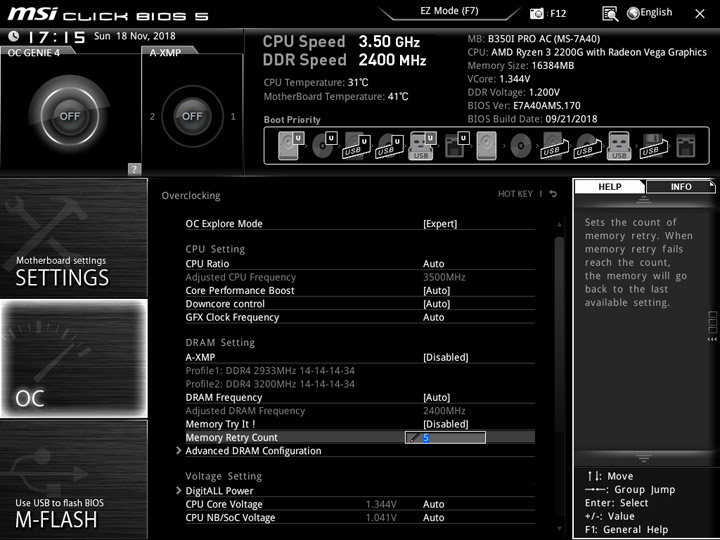Screen dimensions: 720x540
Task: Select the CPU Core Voltage Auto value
Action: coord(433,504)
